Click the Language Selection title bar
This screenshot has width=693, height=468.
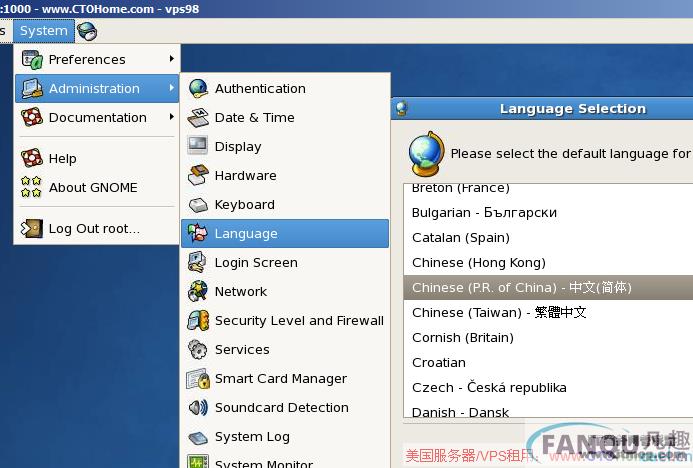542,109
